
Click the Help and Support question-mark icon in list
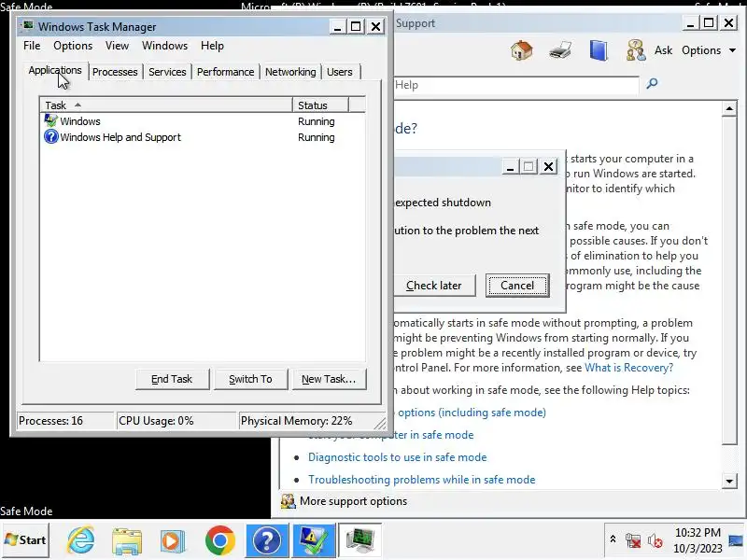click(x=50, y=137)
